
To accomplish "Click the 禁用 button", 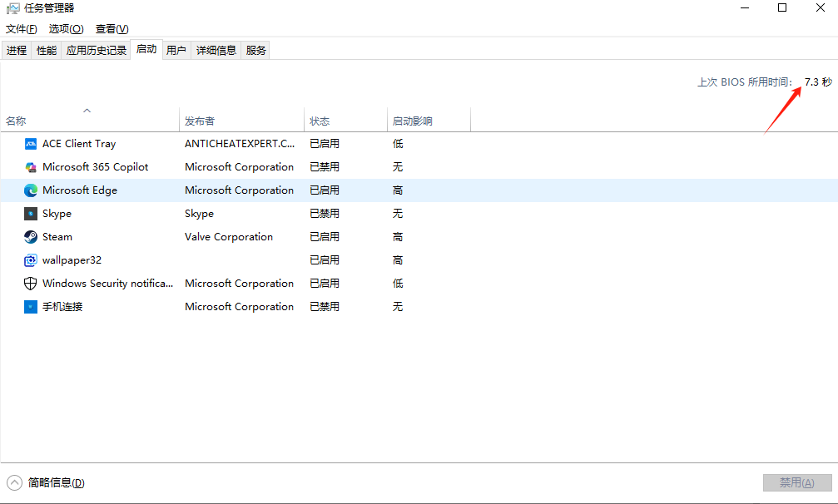I will pos(797,482).
